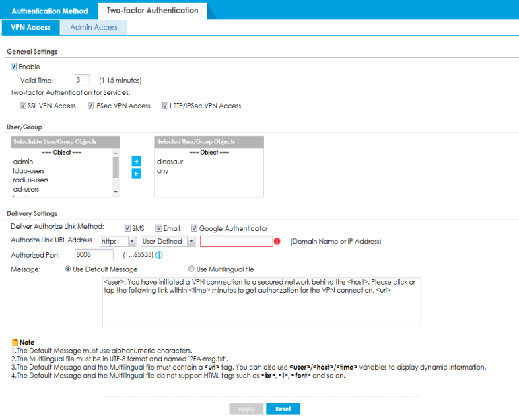Image resolution: width=519 pixels, height=420 pixels.
Task: Select Use Multilingual file option
Action: pos(192,269)
